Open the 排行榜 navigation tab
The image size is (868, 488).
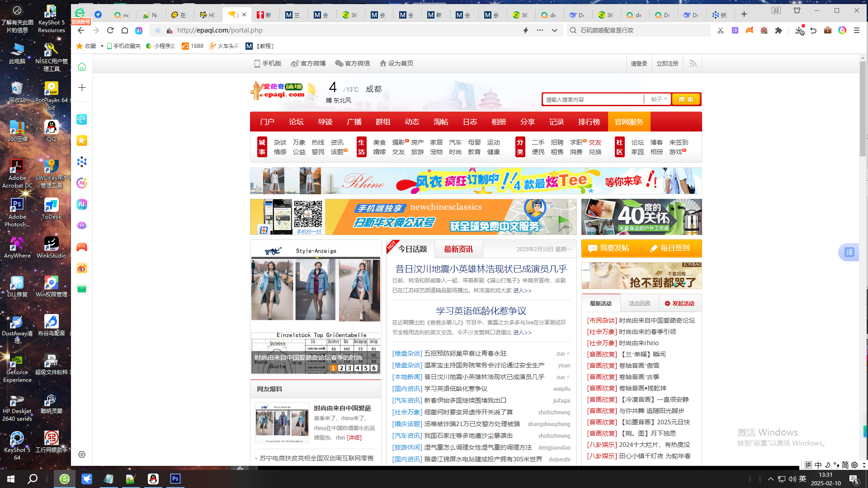(x=589, y=122)
